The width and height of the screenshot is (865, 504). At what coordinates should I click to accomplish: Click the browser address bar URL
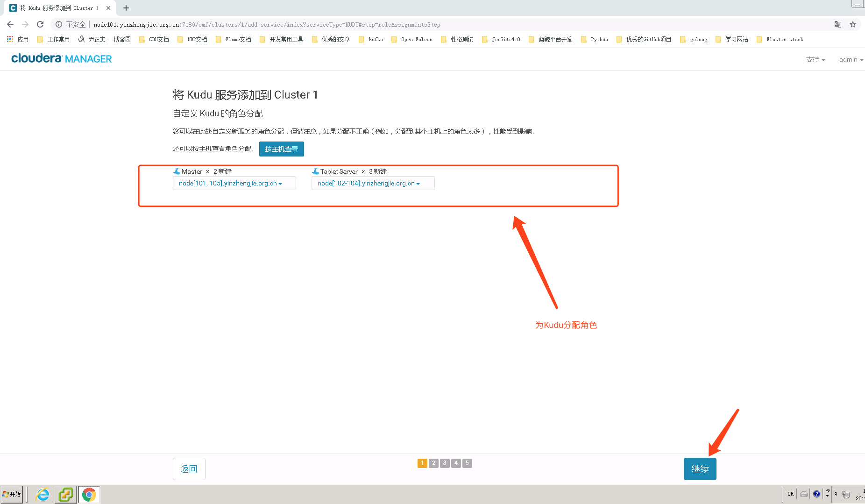point(267,24)
